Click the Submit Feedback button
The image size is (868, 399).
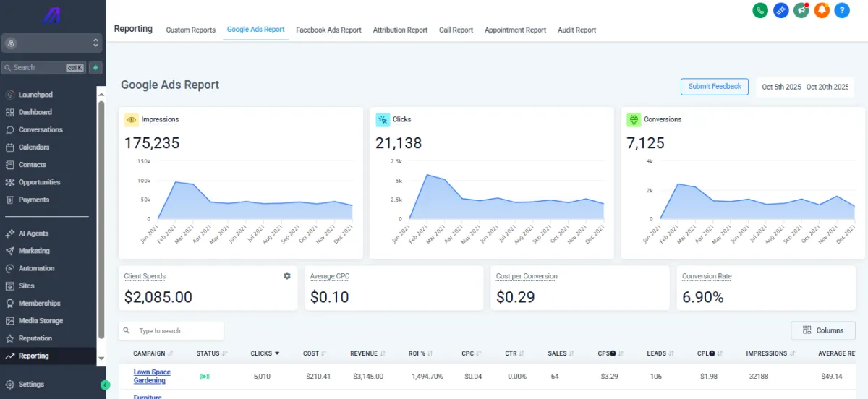715,87
